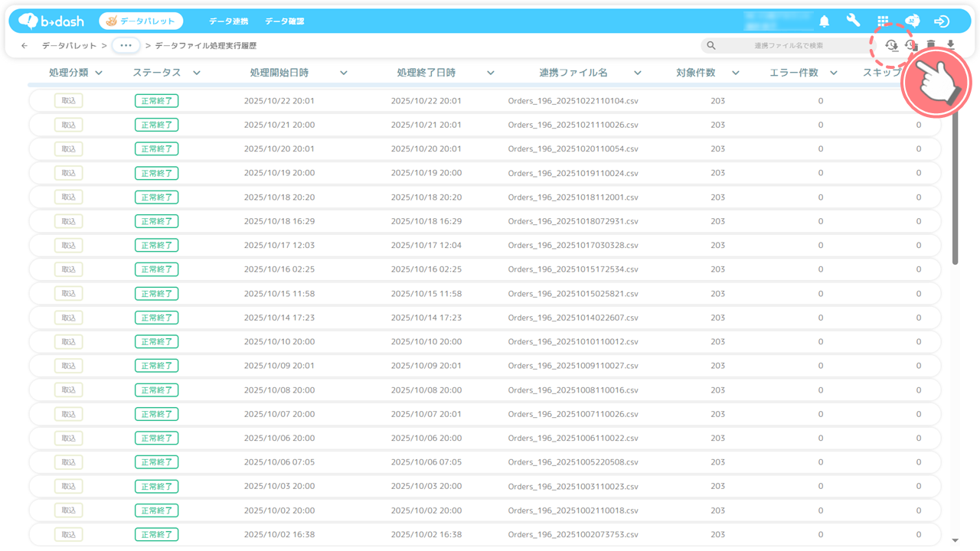Click the logout arrow icon
The width and height of the screenshot is (980, 551).
(942, 21)
